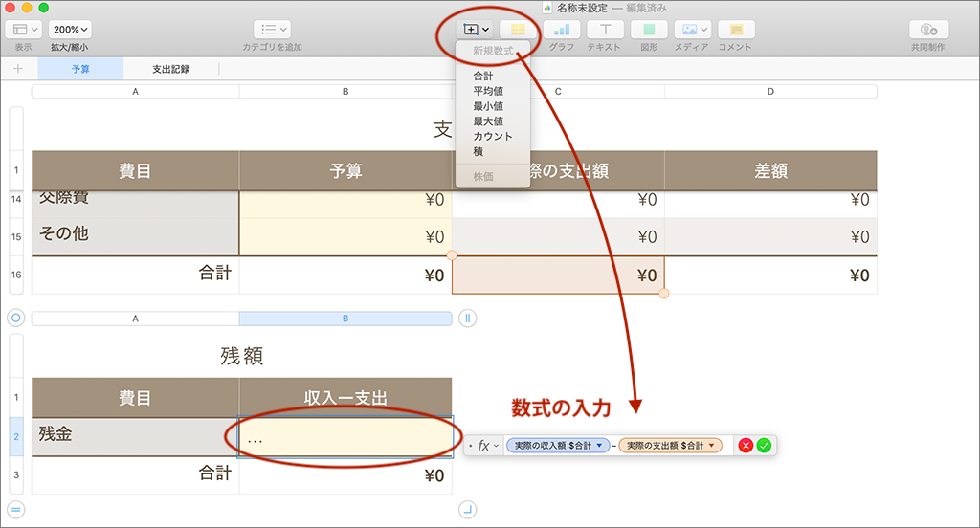Click the ¥0 total cell in 残額 table

(345, 475)
